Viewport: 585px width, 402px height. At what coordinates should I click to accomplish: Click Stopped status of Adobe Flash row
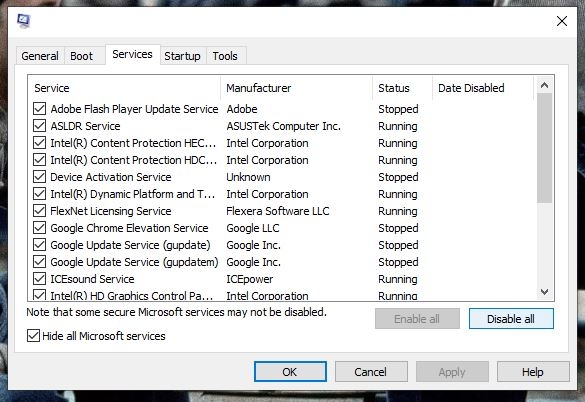[x=398, y=109]
